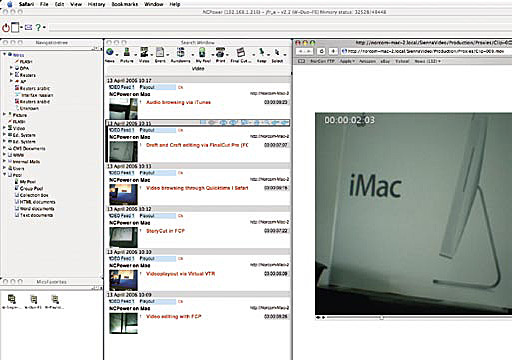Click the first icon in MicsFavorites panel
The width and height of the screenshot is (512, 360).
pyautogui.click(x=12, y=299)
